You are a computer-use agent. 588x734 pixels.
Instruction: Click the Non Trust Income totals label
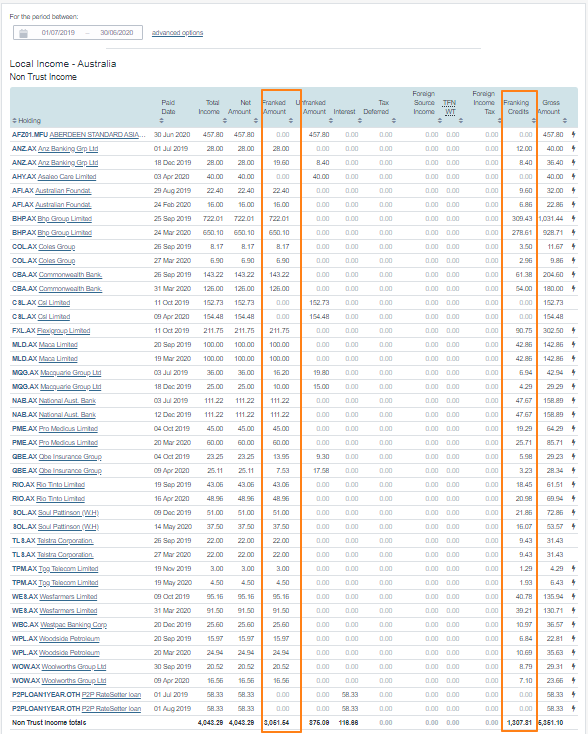click(x=49, y=723)
